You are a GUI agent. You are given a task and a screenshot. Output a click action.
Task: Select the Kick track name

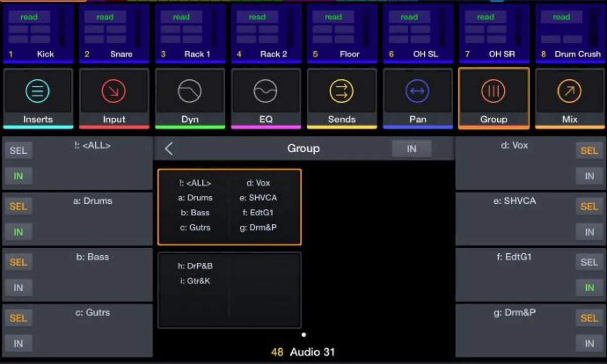click(46, 54)
